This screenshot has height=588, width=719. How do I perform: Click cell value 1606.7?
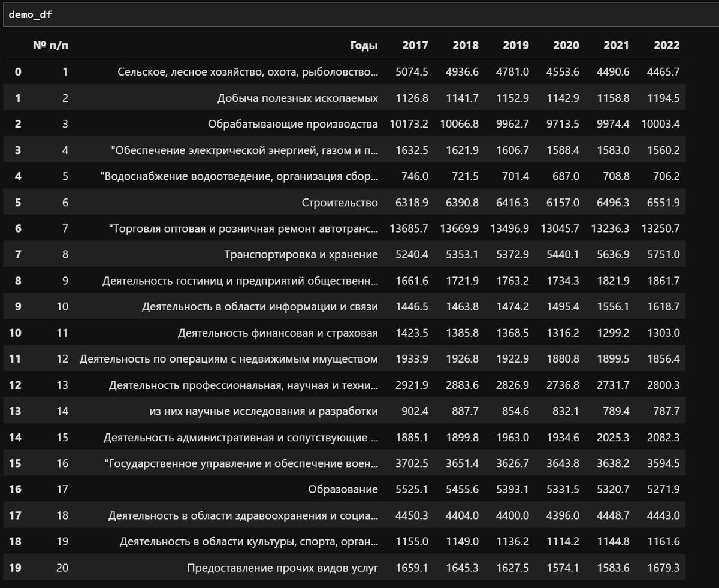pos(513,150)
